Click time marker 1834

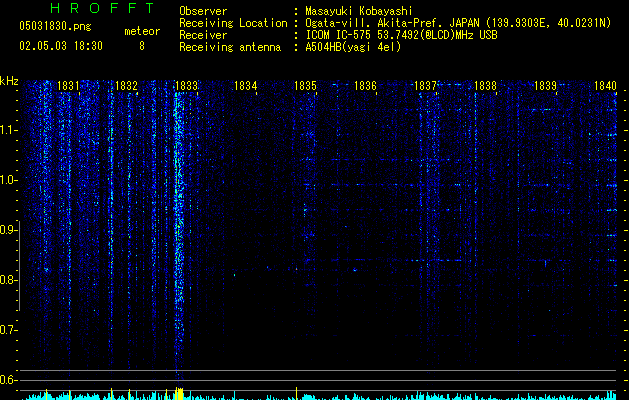(x=246, y=85)
